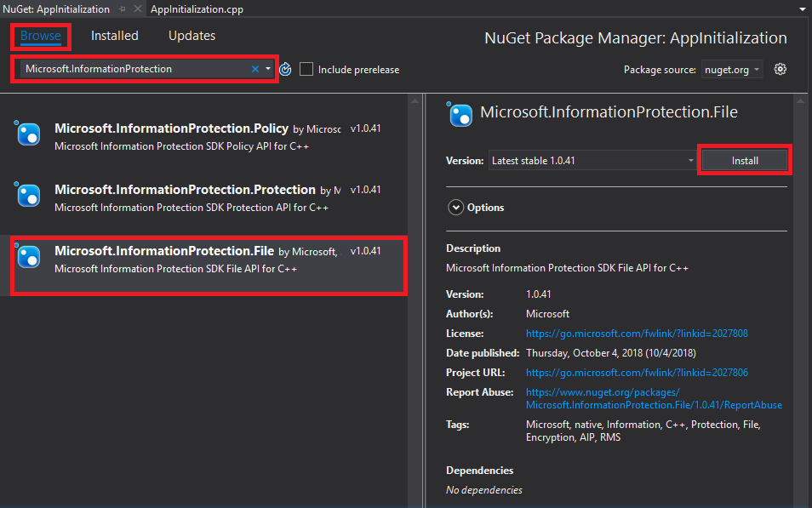Open the Version selection dropdown
812x508 pixels.
point(689,158)
